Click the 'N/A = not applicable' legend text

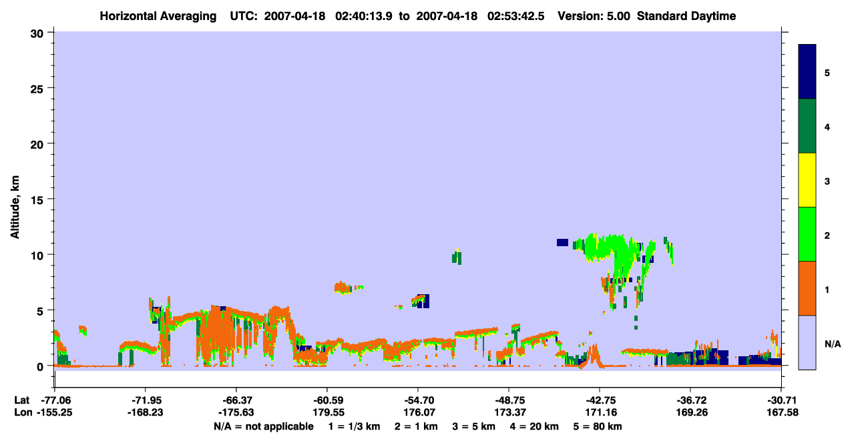(x=263, y=426)
